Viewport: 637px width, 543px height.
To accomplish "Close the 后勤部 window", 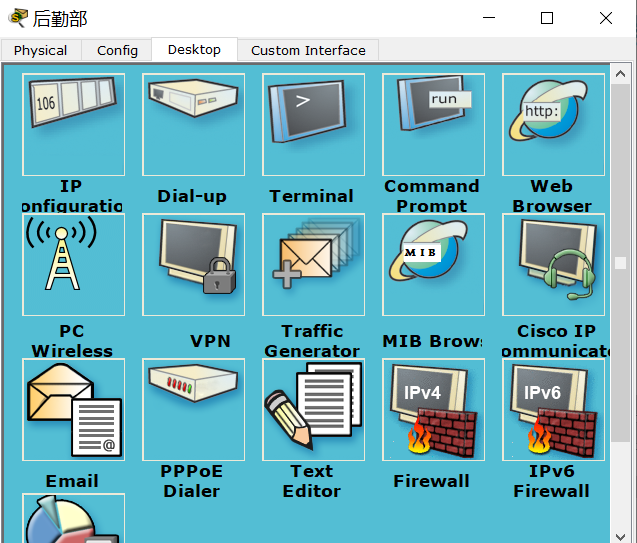I will click(x=606, y=18).
